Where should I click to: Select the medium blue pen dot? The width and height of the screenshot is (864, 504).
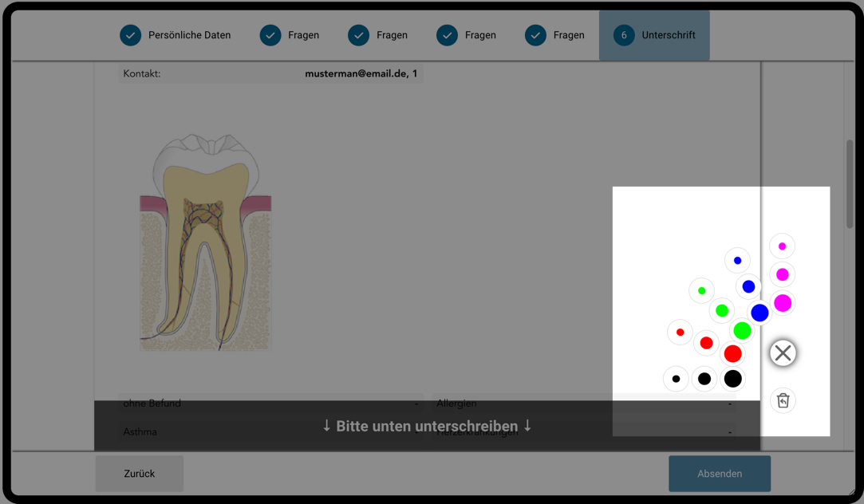point(748,286)
